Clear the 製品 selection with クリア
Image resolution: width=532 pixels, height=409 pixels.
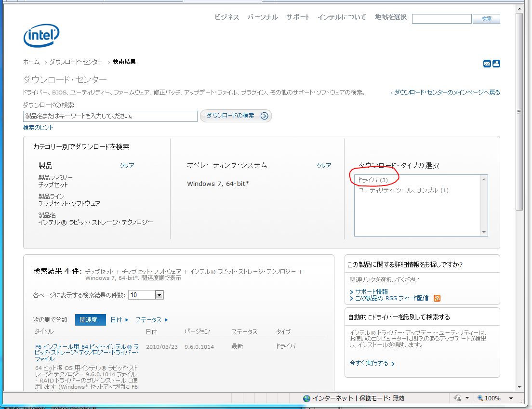127,166
